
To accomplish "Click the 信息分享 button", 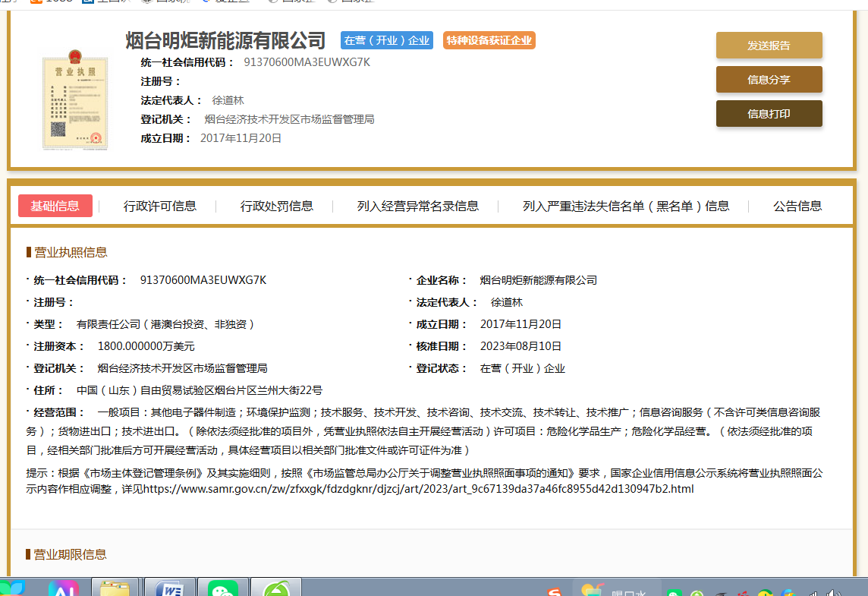I will [769, 80].
